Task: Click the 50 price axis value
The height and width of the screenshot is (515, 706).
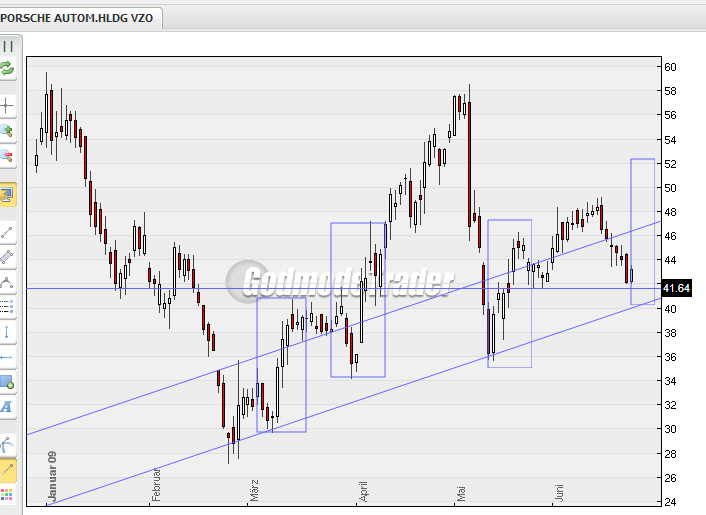Action: 670,188
